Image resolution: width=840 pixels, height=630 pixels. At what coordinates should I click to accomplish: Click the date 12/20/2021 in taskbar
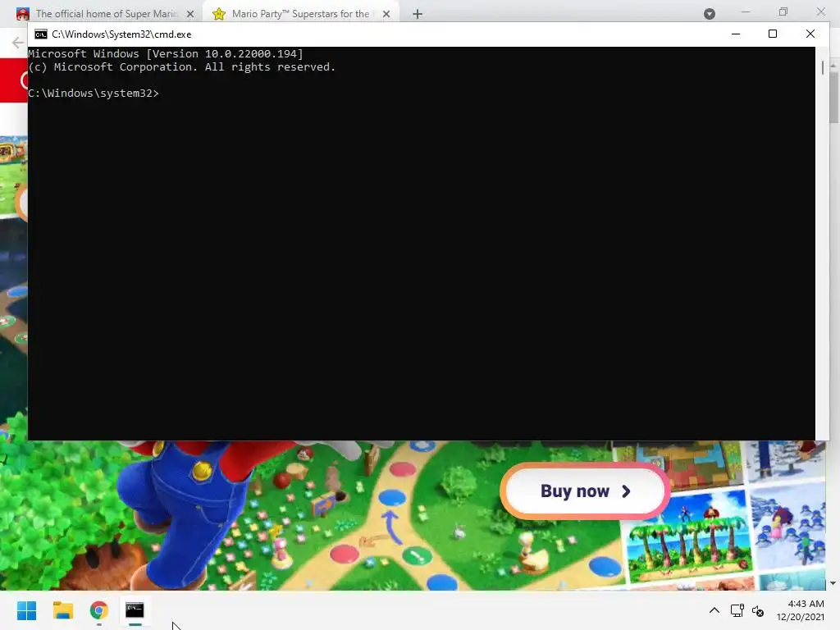801,617
